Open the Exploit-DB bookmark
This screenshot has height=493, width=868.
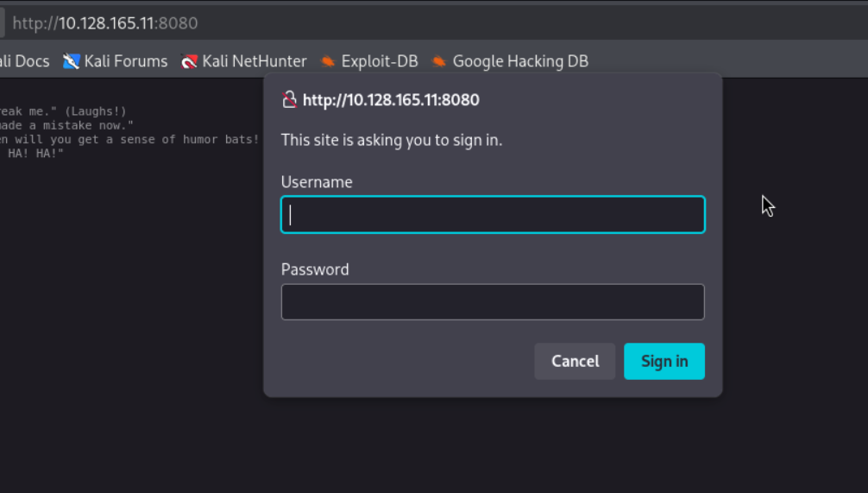pos(369,61)
